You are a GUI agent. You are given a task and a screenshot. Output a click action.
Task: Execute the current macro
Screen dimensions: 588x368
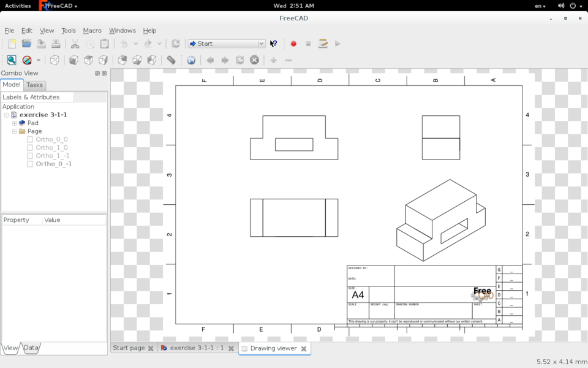pyautogui.click(x=337, y=44)
